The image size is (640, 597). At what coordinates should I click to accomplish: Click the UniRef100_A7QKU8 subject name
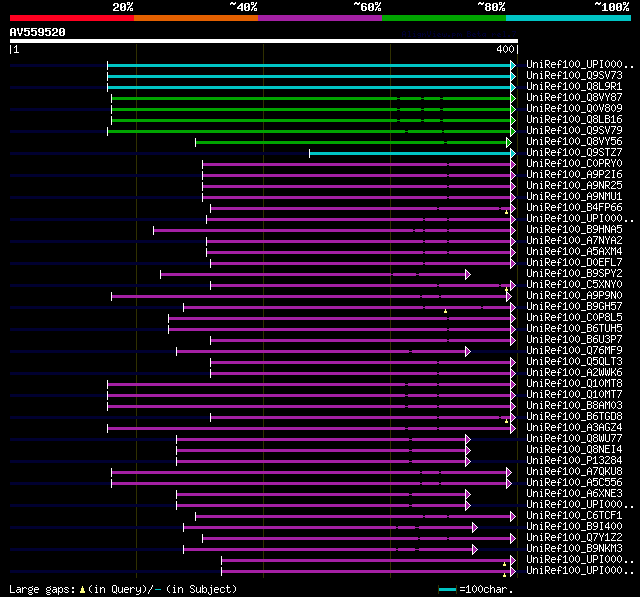click(x=574, y=472)
